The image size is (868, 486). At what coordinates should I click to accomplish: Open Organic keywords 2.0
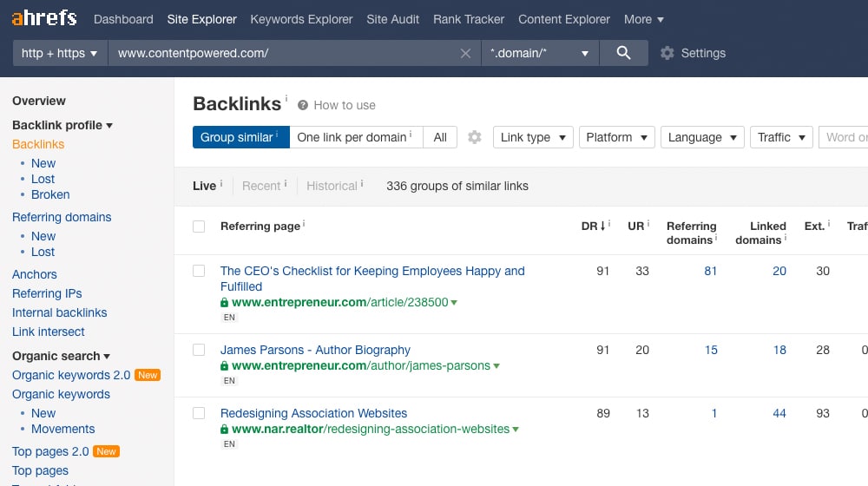[71, 375]
